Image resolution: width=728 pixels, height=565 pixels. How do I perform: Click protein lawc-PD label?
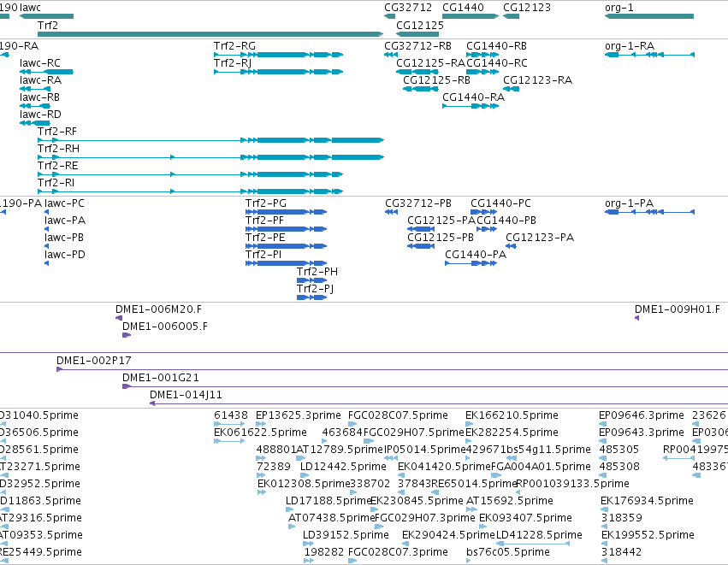(64, 255)
